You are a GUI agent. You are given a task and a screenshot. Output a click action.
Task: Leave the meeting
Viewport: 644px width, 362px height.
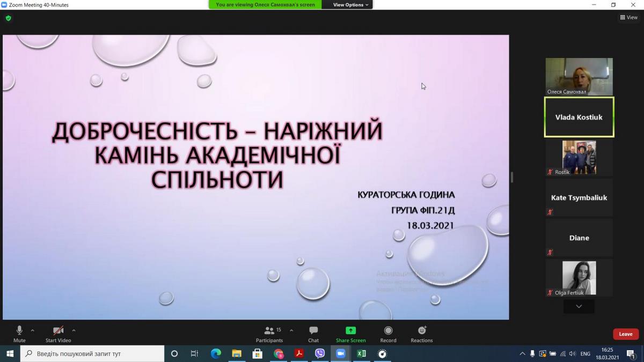click(625, 334)
